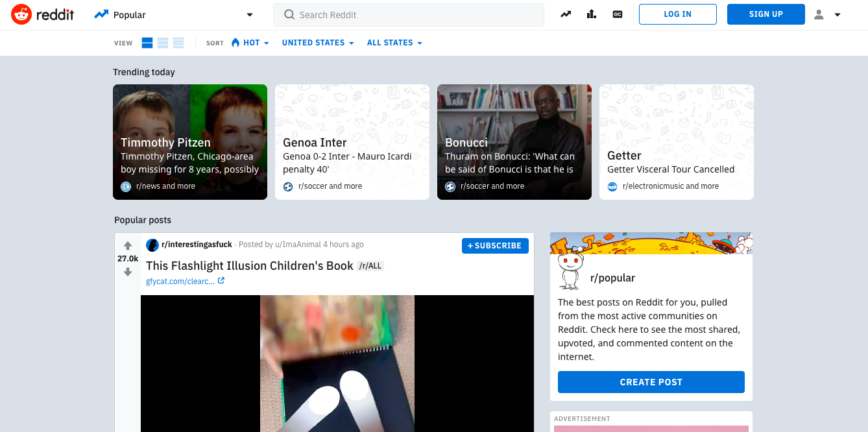Open the Popular feed dropdown arrow
The height and width of the screenshot is (432, 868).
coord(250,15)
